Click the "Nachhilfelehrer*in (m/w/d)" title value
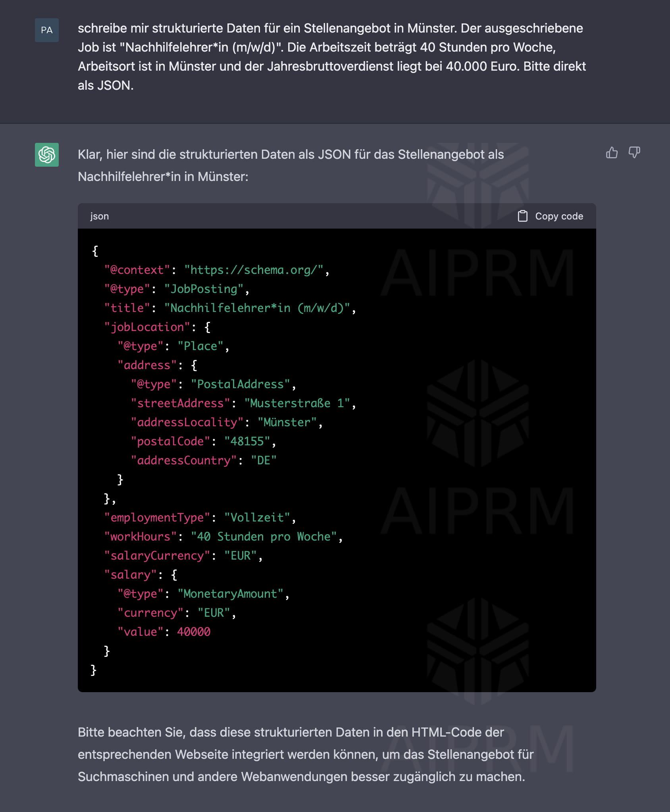The image size is (670, 812). point(257,308)
